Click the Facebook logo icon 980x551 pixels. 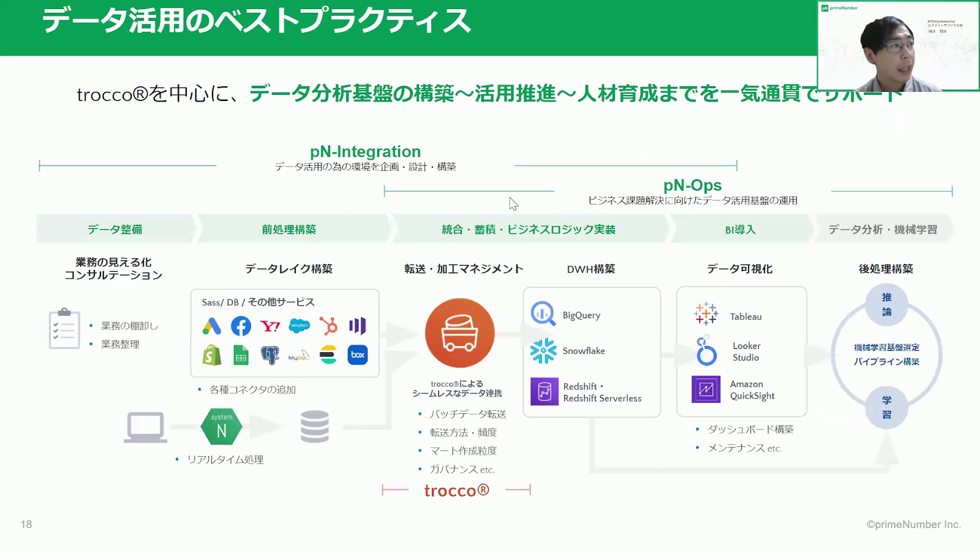click(x=241, y=326)
